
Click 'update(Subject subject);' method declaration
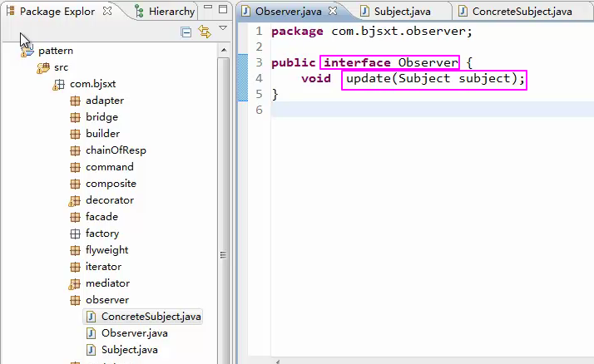tap(435, 79)
